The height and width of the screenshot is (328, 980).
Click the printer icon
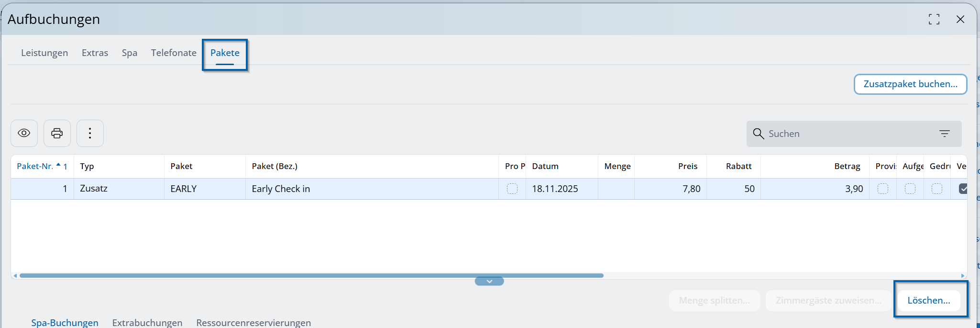[57, 133]
